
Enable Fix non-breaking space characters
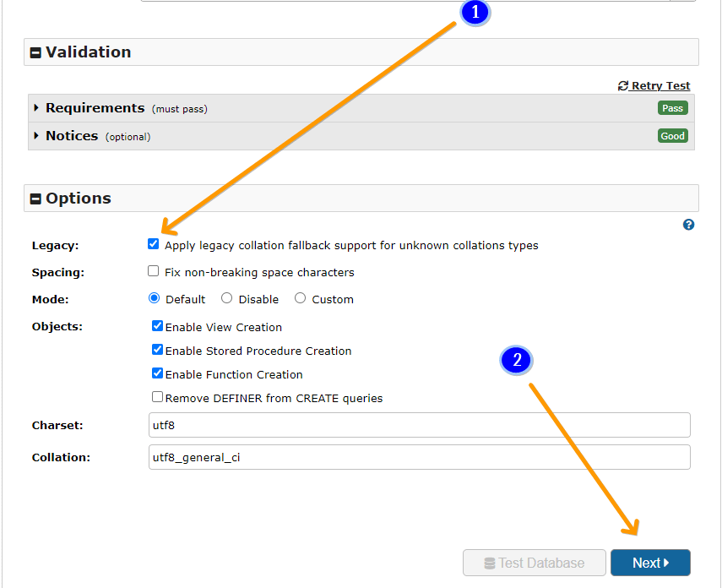(x=153, y=271)
